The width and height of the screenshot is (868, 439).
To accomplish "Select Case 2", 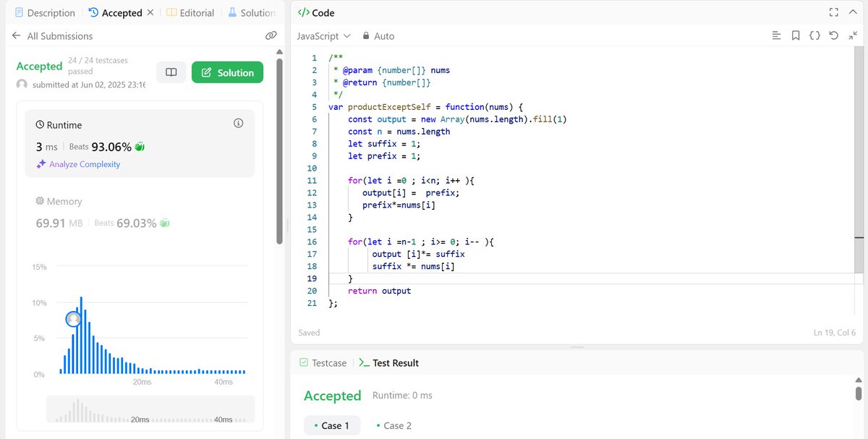I will point(393,425).
